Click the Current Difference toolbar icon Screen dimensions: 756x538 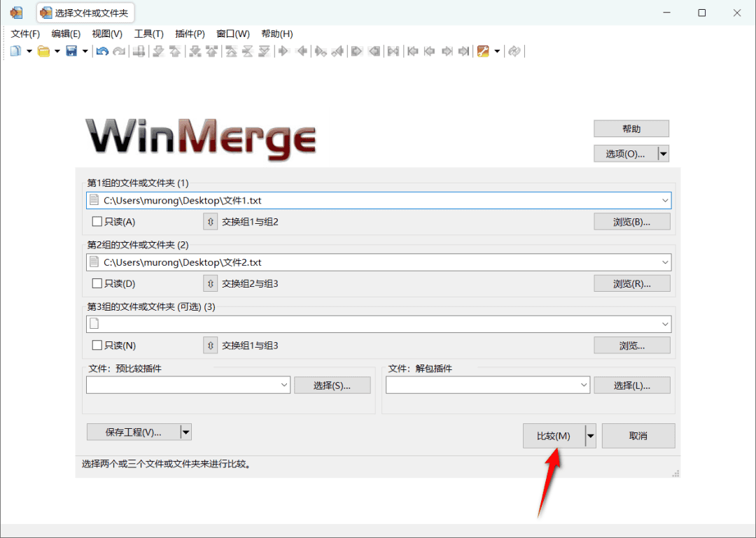click(x=248, y=50)
